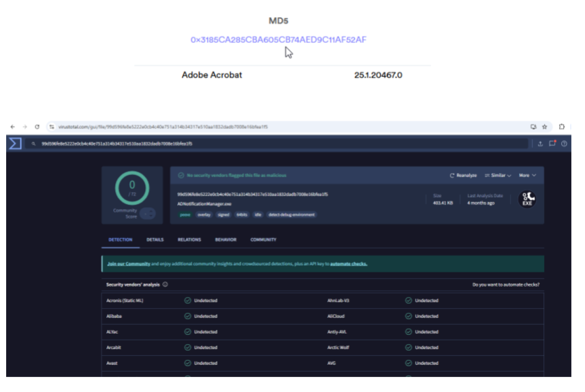Open the help question mark icon
585x392 pixels.
tap(564, 144)
